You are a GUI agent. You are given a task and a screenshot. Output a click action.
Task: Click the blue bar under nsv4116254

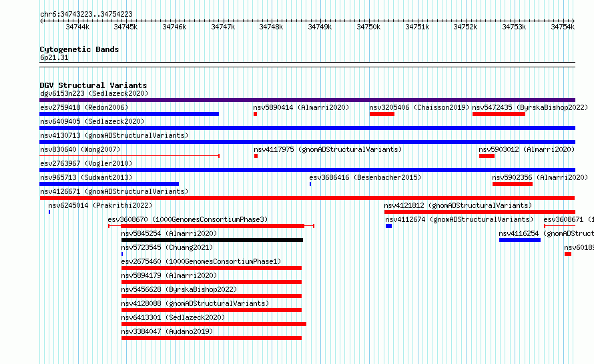pos(520,240)
